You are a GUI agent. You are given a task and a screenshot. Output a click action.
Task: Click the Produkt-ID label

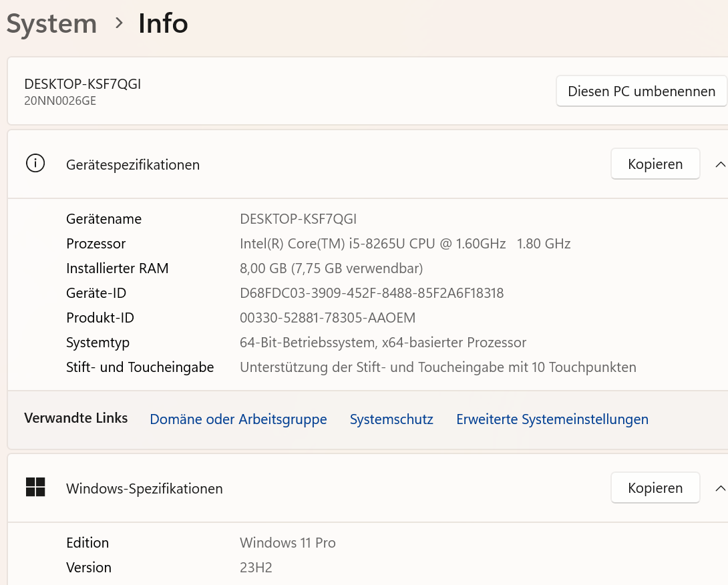[100, 318]
